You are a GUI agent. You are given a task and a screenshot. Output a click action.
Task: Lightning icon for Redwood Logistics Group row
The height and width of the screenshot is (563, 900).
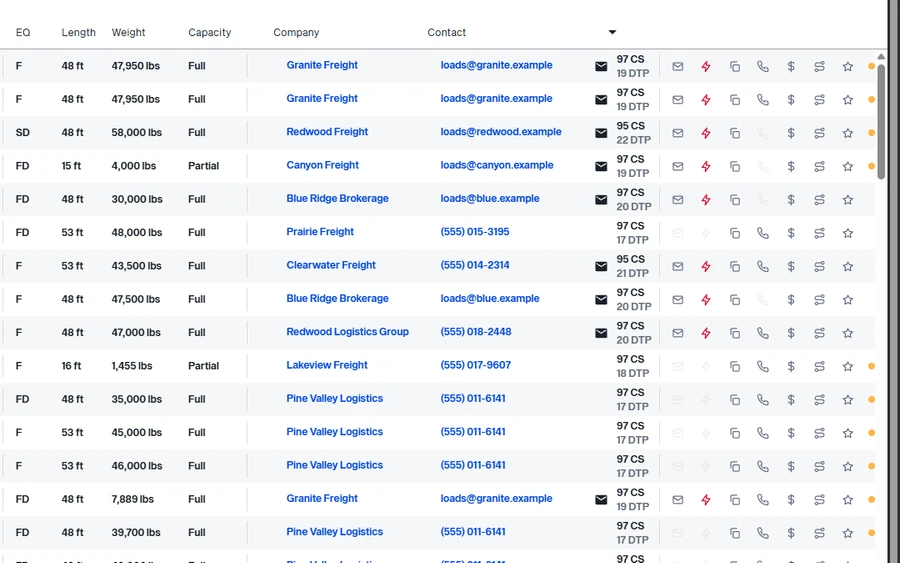point(706,333)
